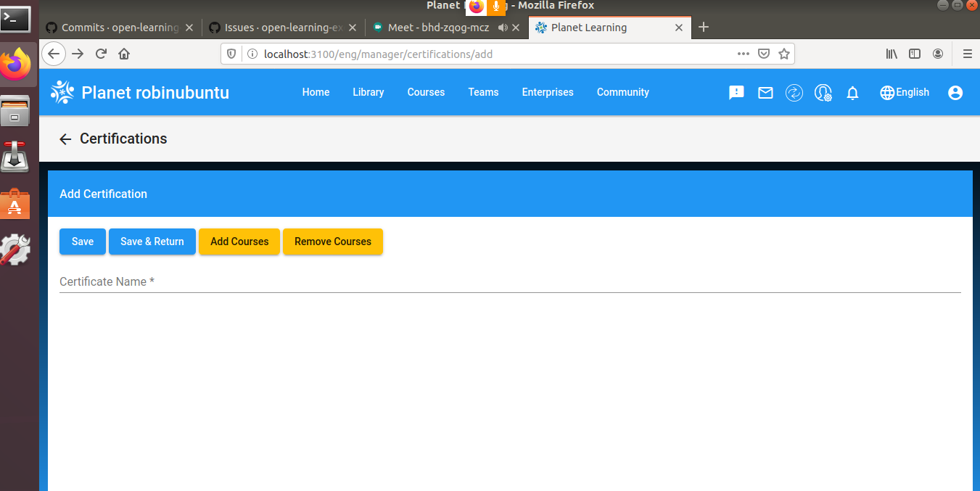Mute the Meet tab audio indicator

[503, 28]
